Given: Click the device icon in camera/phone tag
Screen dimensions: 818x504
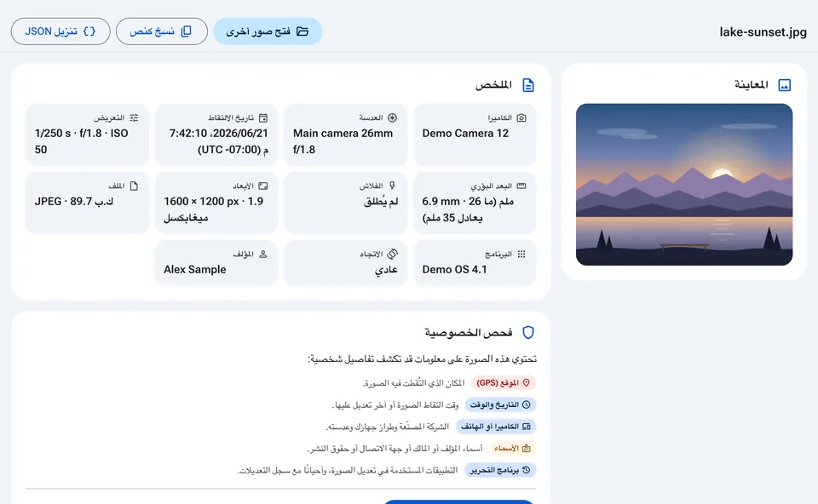Looking at the screenshot, I should pyautogui.click(x=527, y=427).
